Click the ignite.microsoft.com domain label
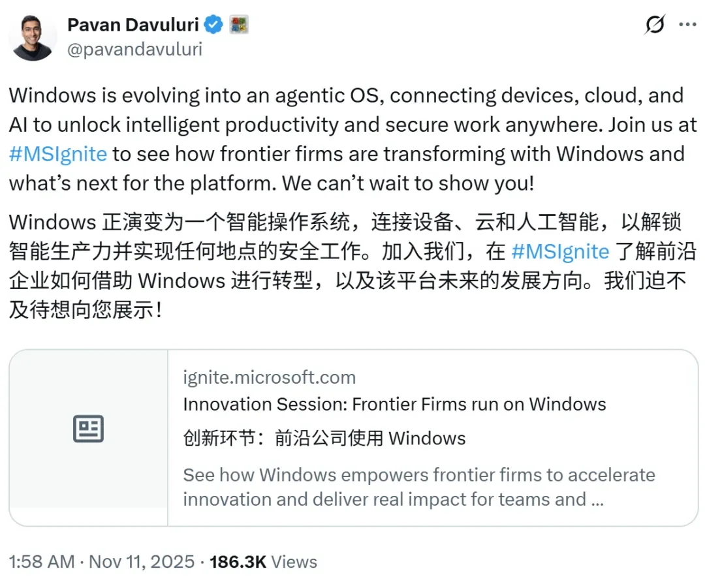Image resolution: width=705 pixels, height=588 pixels. click(269, 377)
